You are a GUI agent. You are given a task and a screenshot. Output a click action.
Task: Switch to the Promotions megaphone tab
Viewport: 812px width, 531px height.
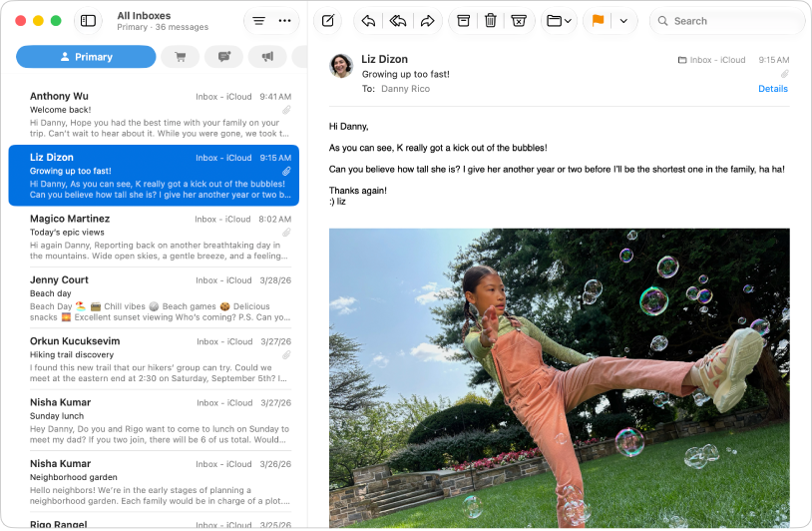point(267,57)
